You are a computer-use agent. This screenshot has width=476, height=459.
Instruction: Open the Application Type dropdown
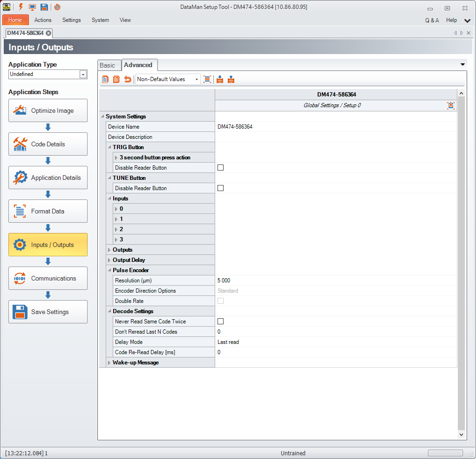(x=83, y=75)
